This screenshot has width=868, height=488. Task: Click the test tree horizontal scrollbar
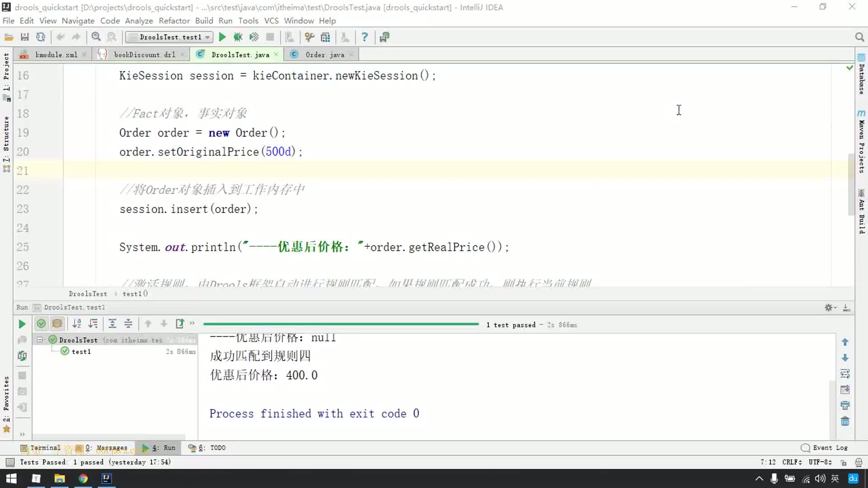tap(108, 436)
